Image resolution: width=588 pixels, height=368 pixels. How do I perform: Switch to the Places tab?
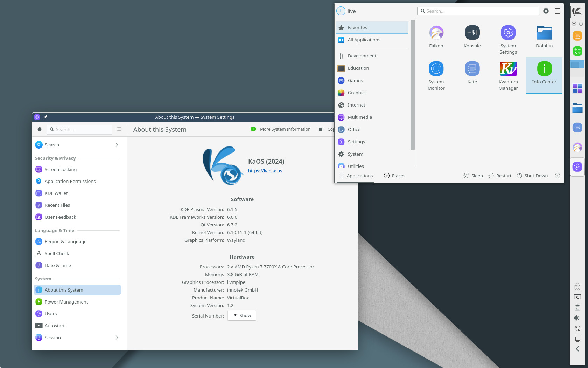coord(394,176)
